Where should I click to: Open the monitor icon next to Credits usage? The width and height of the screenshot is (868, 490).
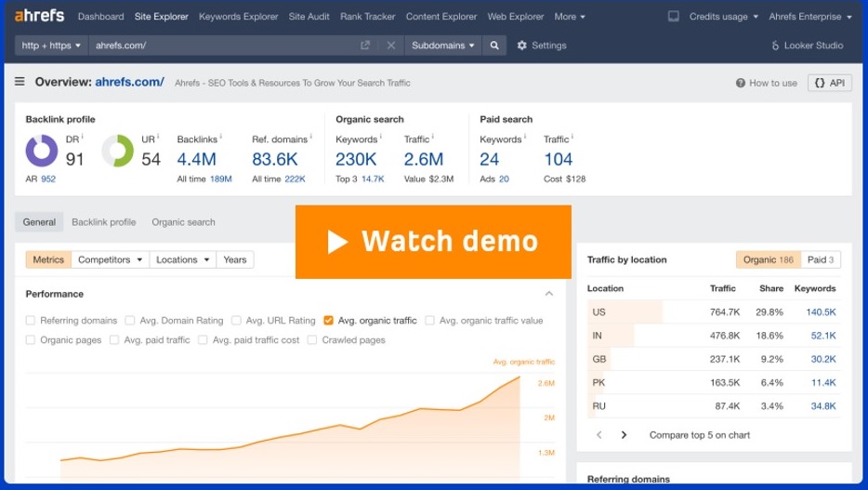(x=673, y=16)
